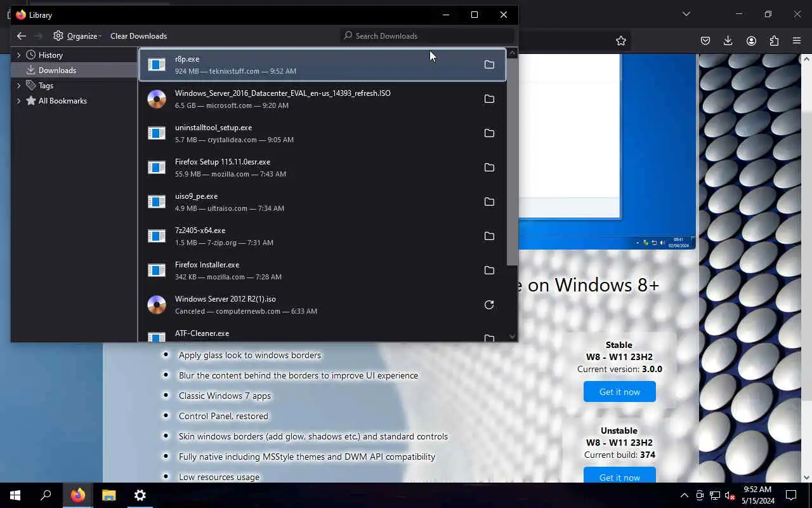
Task: Open Settings from the taskbar
Action: [140, 495]
